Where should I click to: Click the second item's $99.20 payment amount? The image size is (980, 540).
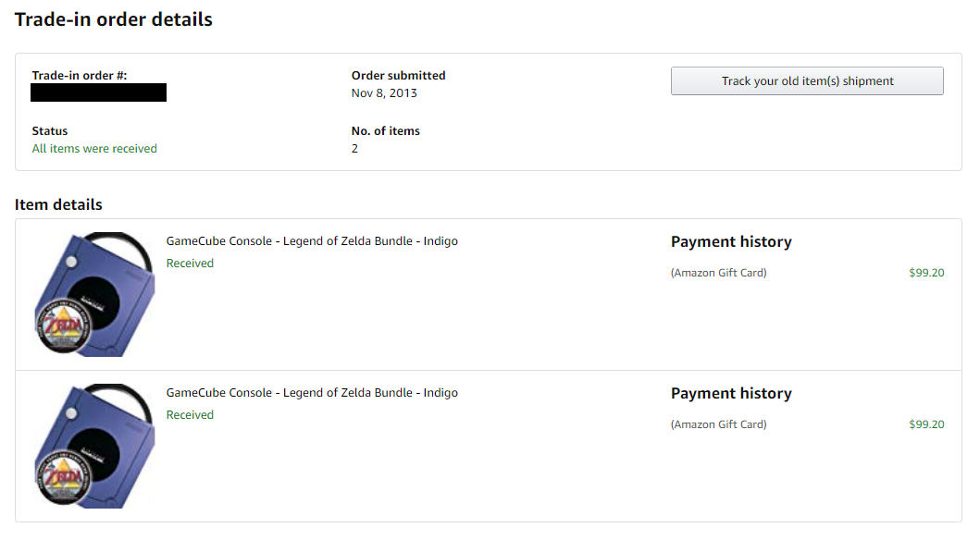tap(926, 424)
